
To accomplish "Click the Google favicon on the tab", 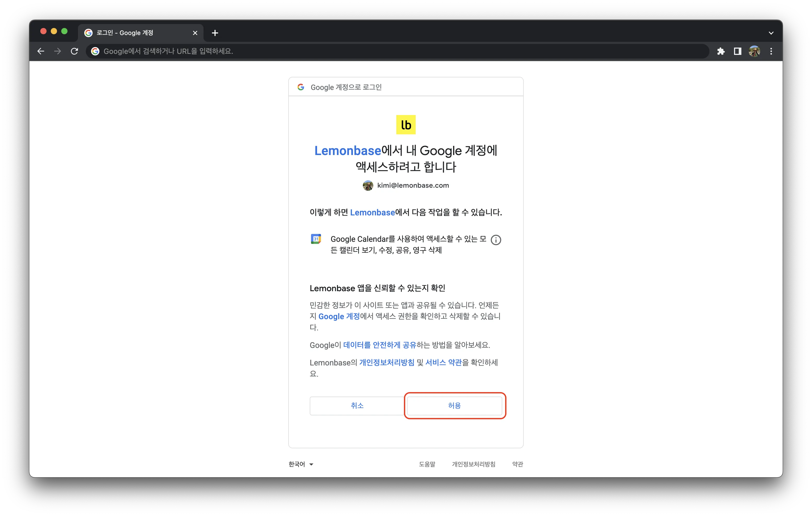I will tap(88, 33).
